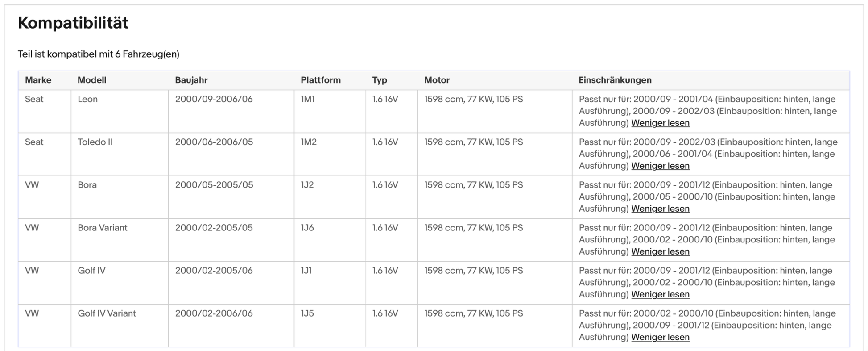Select platform cell 1J2 for Bora
This screenshot has height=351, width=868.
point(307,185)
